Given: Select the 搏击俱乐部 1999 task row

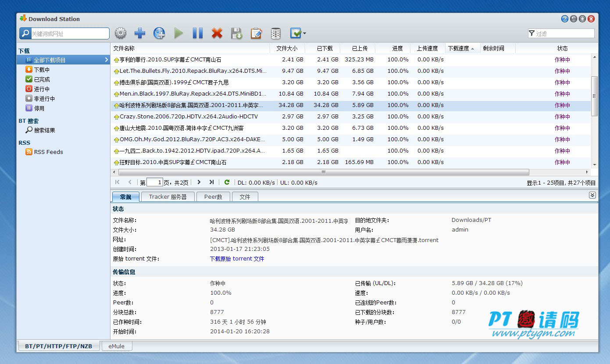Looking at the screenshot, I should pos(351,82).
